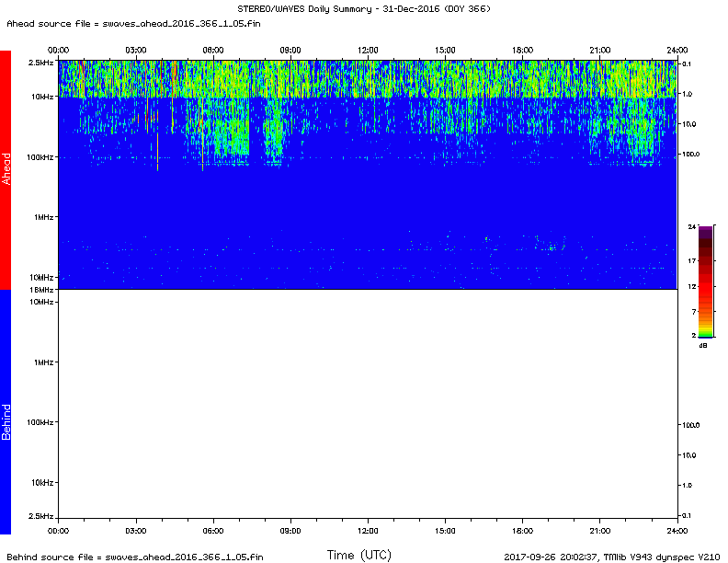The height and width of the screenshot is (563, 728).
Task: Click the 03:00 tick on the top time axis
Action: pyautogui.click(x=135, y=50)
